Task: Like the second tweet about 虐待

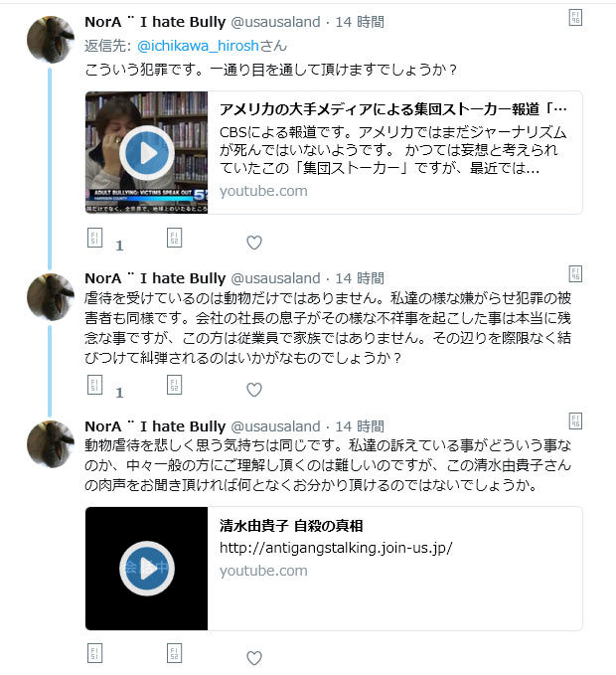Action: (x=254, y=390)
